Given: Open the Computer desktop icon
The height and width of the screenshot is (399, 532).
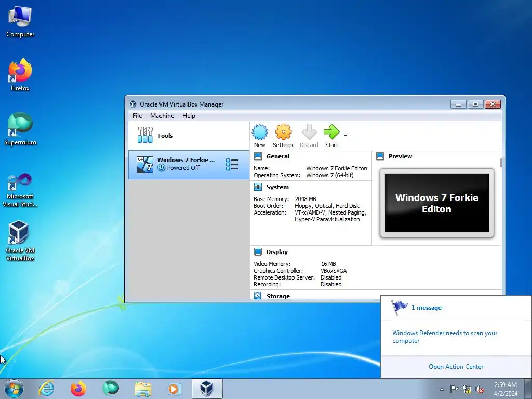Looking at the screenshot, I should 20,22.
